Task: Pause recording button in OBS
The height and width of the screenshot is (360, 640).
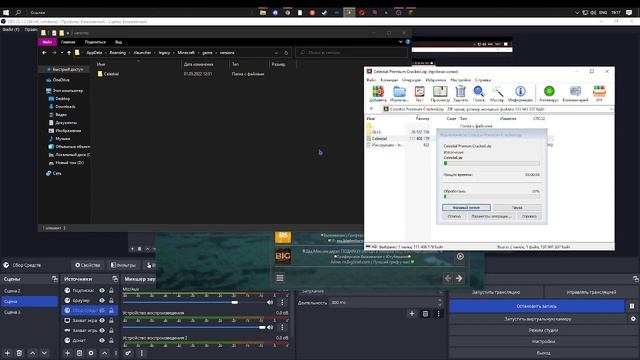Action: (x=632, y=306)
